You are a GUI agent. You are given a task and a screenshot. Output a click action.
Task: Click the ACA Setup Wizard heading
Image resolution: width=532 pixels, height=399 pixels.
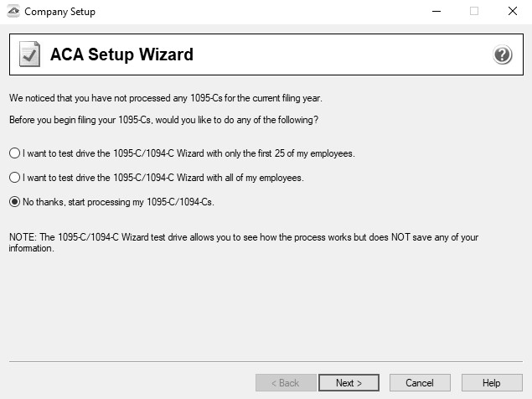(121, 54)
